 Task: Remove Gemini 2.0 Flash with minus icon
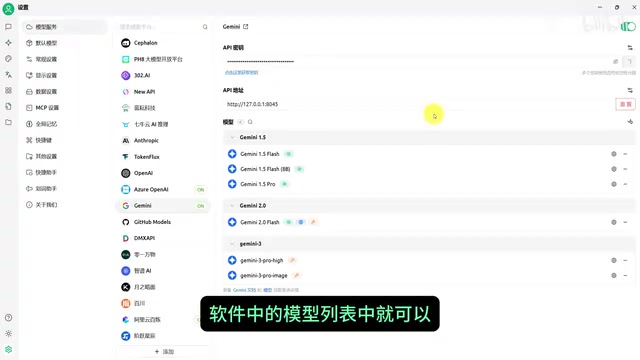point(625,222)
